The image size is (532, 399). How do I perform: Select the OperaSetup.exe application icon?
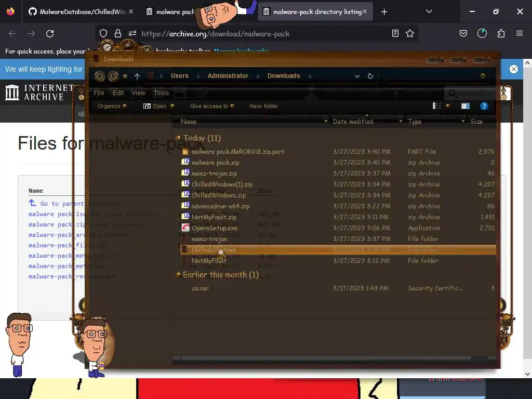pos(185,228)
